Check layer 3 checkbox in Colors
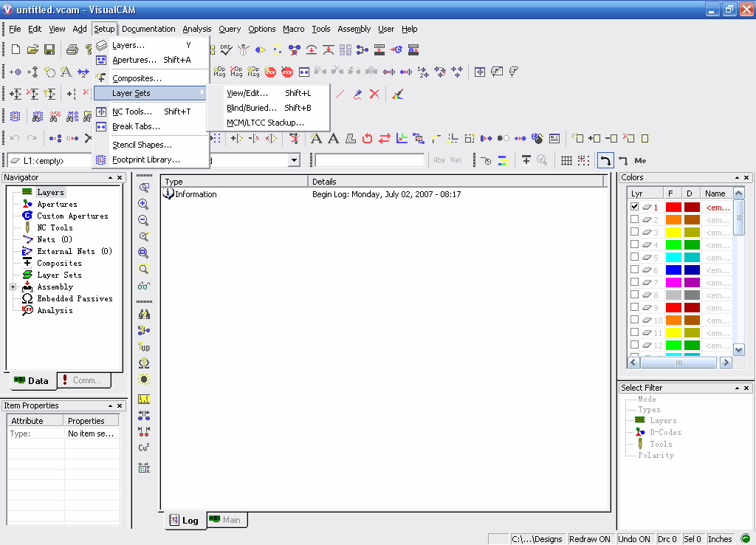Image resolution: width=756 pixels, height=545 pixels. [634, 231]
